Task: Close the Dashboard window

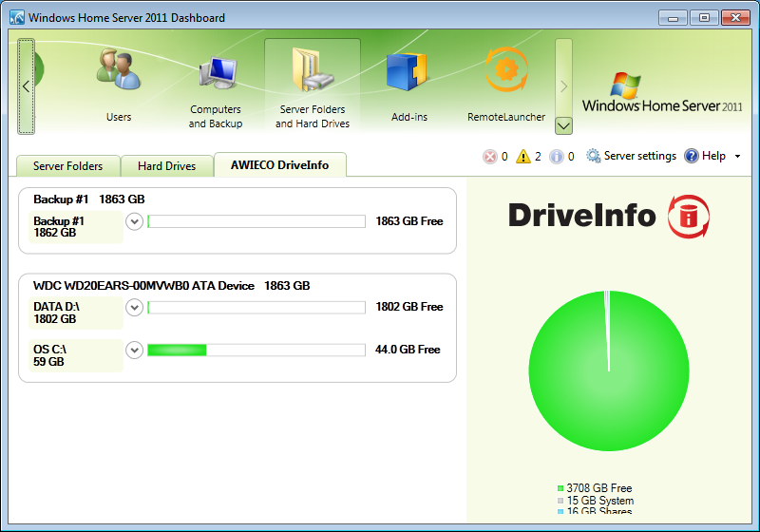Action: 735,18
